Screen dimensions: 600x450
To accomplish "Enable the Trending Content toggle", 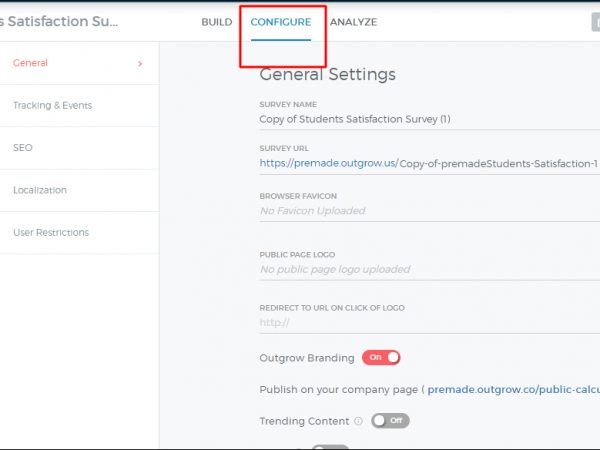I will tap(390, 421).
